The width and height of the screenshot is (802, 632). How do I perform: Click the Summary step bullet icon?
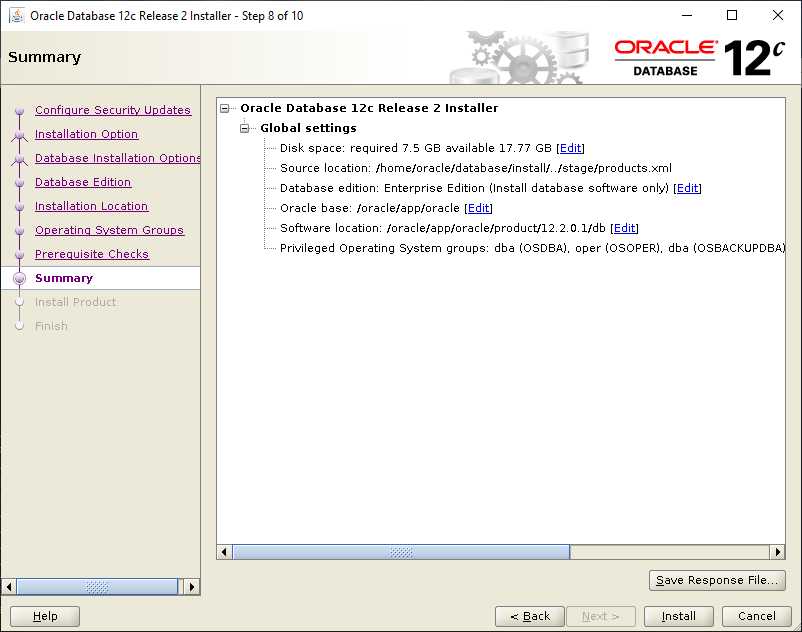coord(19,278)
